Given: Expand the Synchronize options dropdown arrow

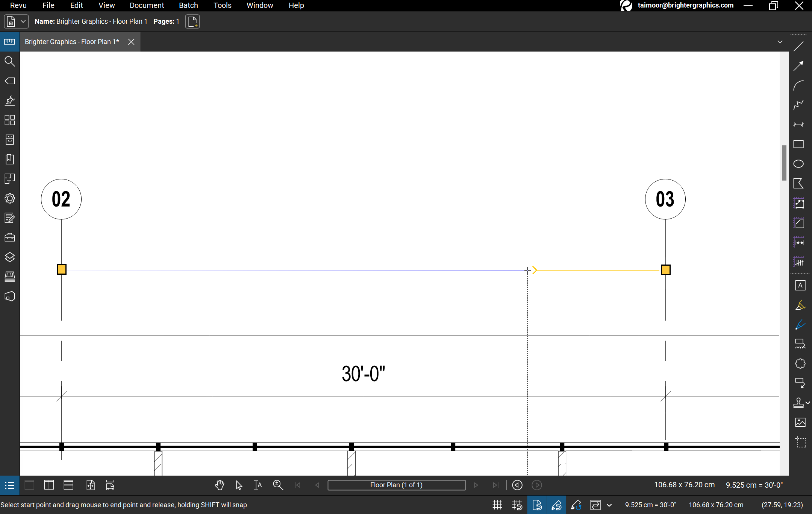Looking at the screenshot, I should [x=609, y=505].
